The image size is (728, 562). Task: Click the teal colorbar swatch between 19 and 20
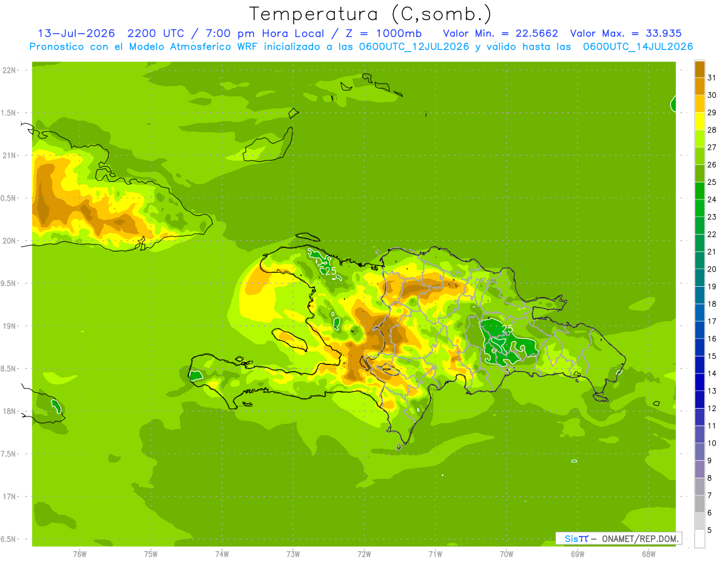pyautogui.click(x=699, y=278)
